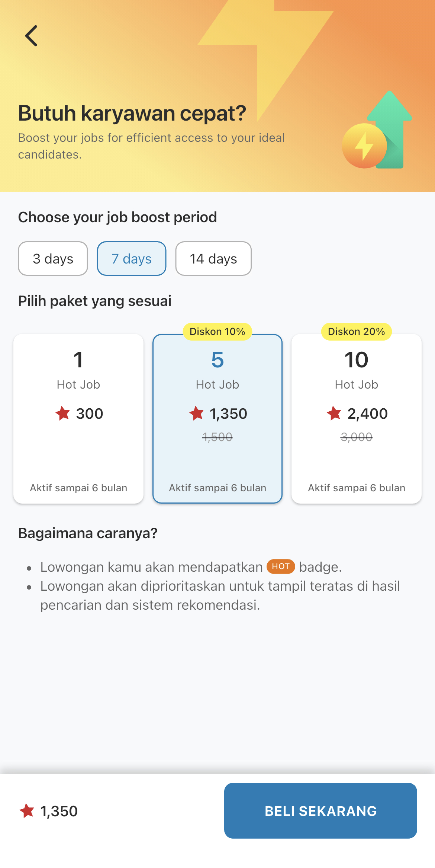
Task: Tap the Diskon 20% label
Action: click(x=357, y=332)
